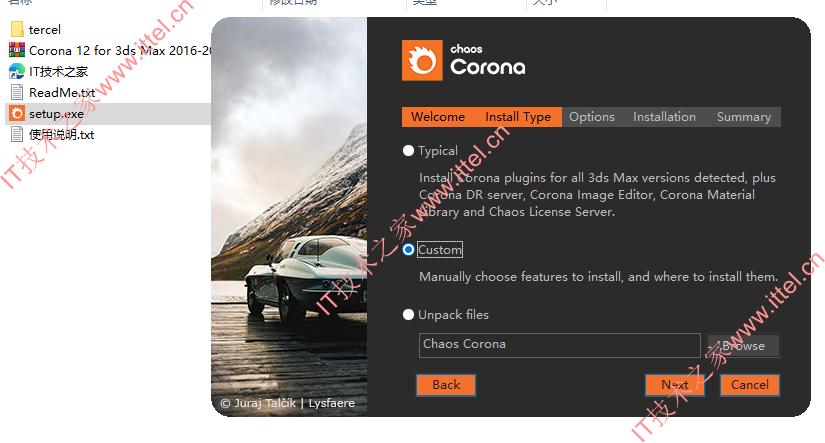825x443 pixels.
Task: Choose the Custom install radio button
Action: point(408,249)
